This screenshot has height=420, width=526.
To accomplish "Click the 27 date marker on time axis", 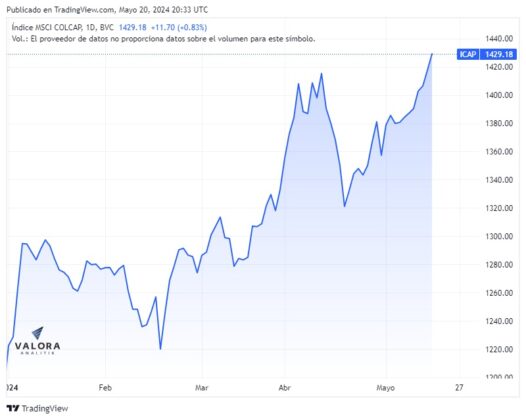I will 459,387.
